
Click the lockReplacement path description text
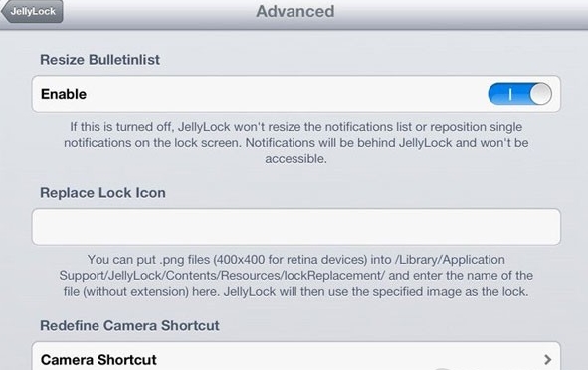pyautogui.click(x=295, y=276)
